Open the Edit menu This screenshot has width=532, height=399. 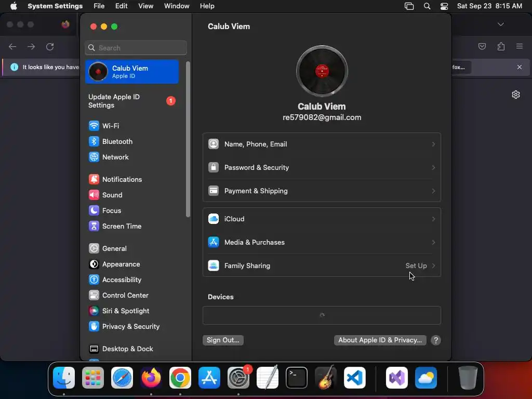pos(121,6)
